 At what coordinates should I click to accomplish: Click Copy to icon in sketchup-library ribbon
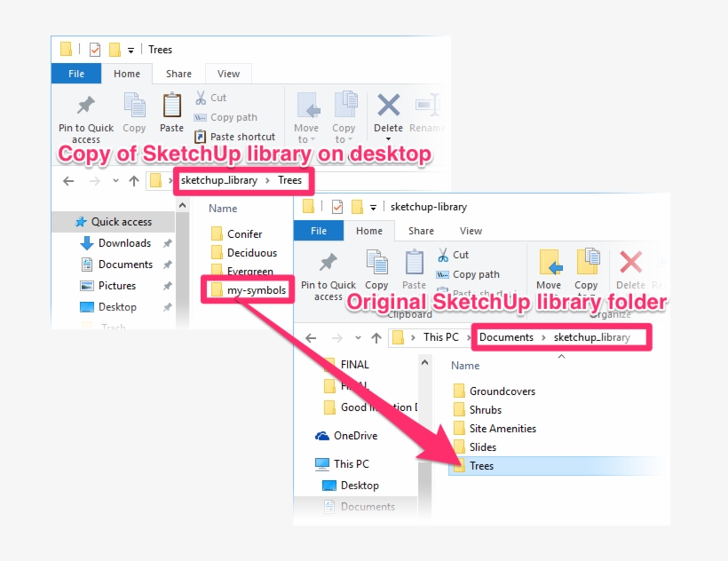(x=588, y=262)
